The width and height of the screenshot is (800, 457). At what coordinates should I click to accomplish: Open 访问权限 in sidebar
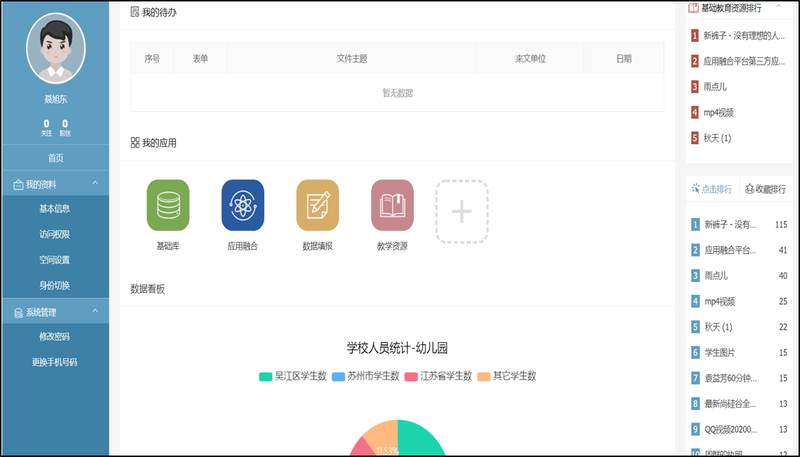coord(55,234)
